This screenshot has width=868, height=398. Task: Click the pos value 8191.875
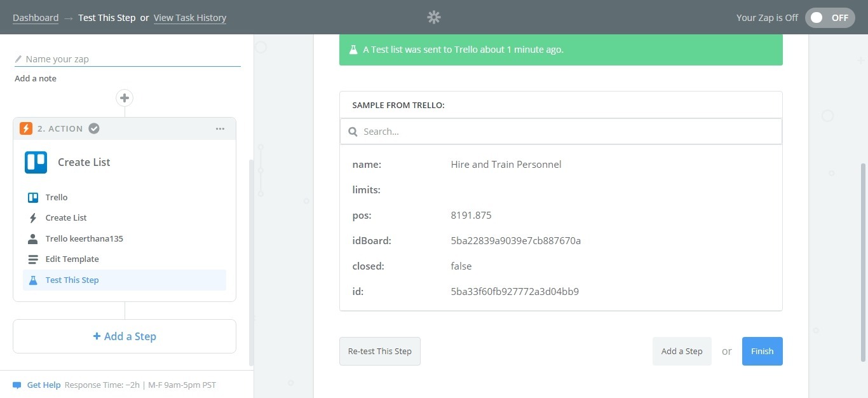click(x=471, y=215)
